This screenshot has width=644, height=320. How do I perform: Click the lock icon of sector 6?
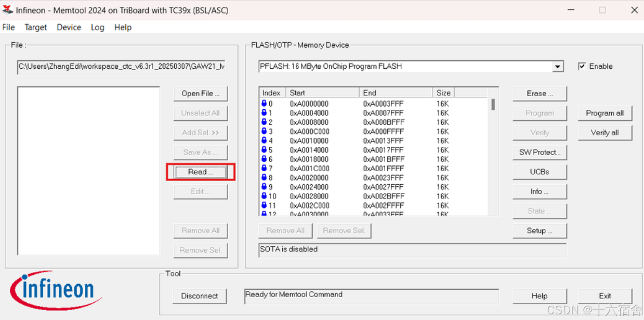click(264, 159)
